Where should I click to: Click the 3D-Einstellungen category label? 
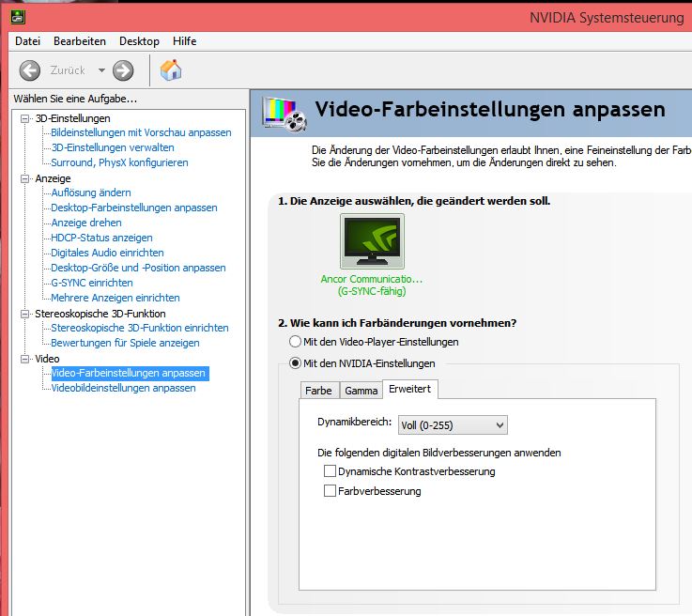[x=73, y=118]
